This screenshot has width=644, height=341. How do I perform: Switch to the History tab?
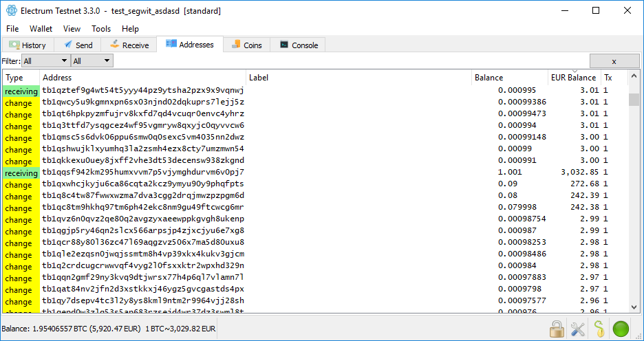point(27,45)
